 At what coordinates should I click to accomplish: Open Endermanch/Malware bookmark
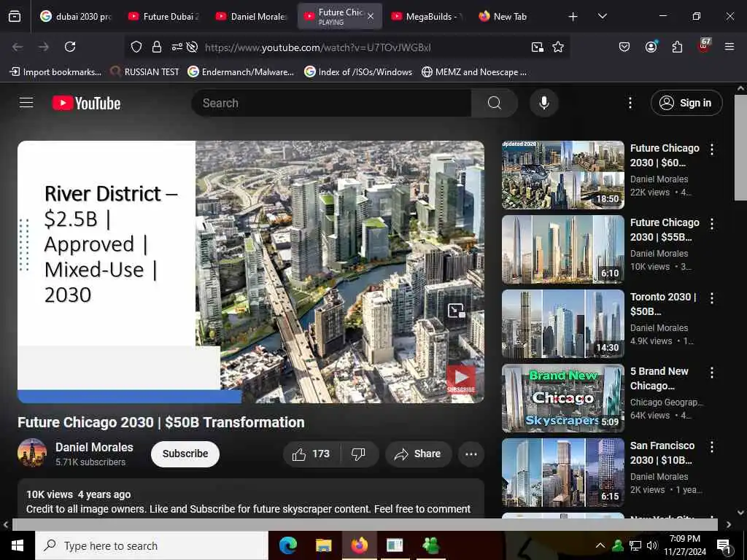point(241,72)
